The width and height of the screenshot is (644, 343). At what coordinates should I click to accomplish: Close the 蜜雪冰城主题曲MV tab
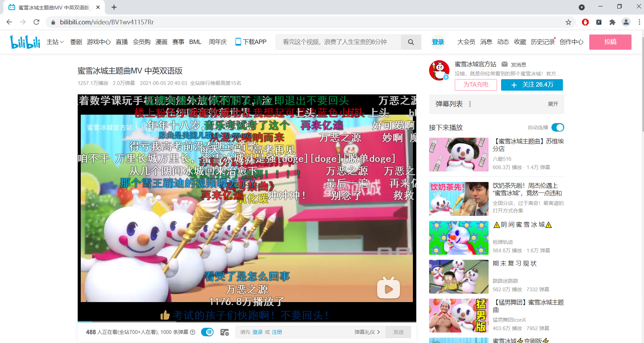[98, 7]
